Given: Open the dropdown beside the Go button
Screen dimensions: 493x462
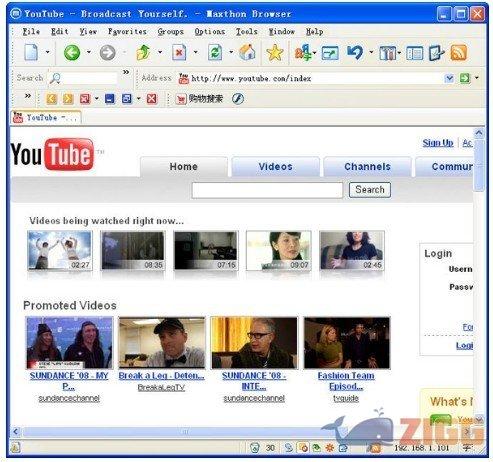Looking at the screenshot, I should click(x=477, y=78).
